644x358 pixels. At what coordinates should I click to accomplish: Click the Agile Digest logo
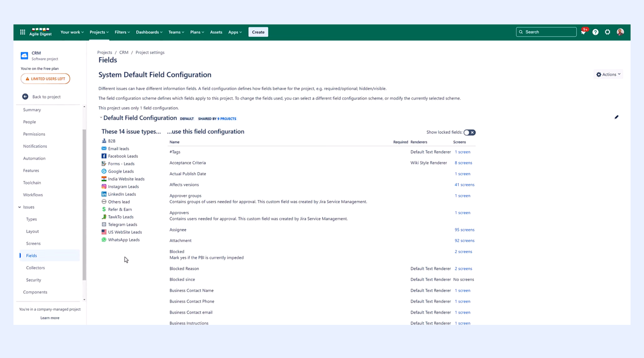(x=41, y=32)
